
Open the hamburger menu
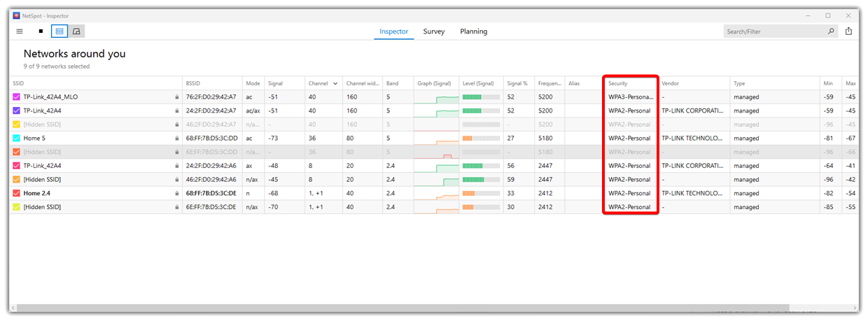[x=20, y=31]
